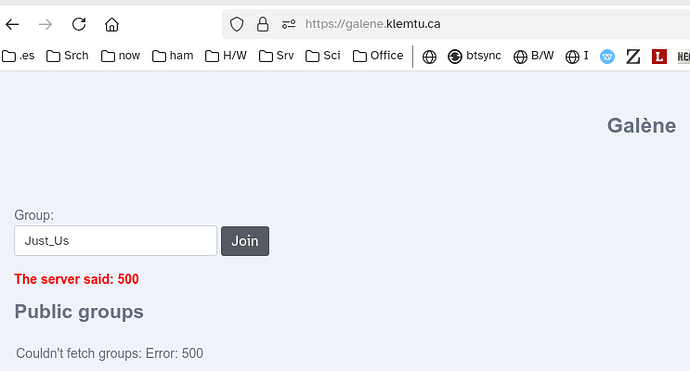
Task: Open the B/W bookmark
Action: click(x=533, y=56)
